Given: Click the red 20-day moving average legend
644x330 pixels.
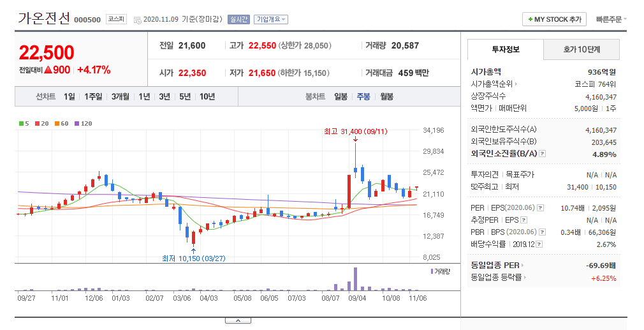Looking at the screenshot, I should [x=42, y=123].
